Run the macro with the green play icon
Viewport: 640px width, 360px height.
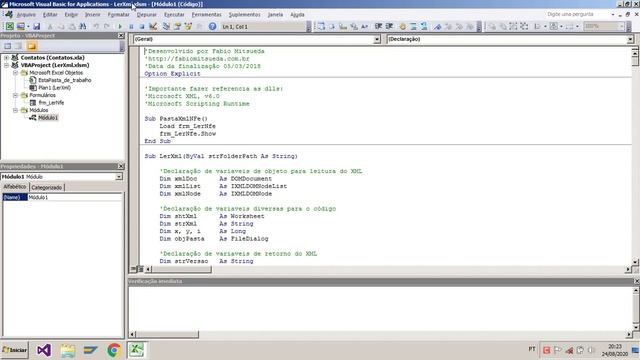click(120, 27)
